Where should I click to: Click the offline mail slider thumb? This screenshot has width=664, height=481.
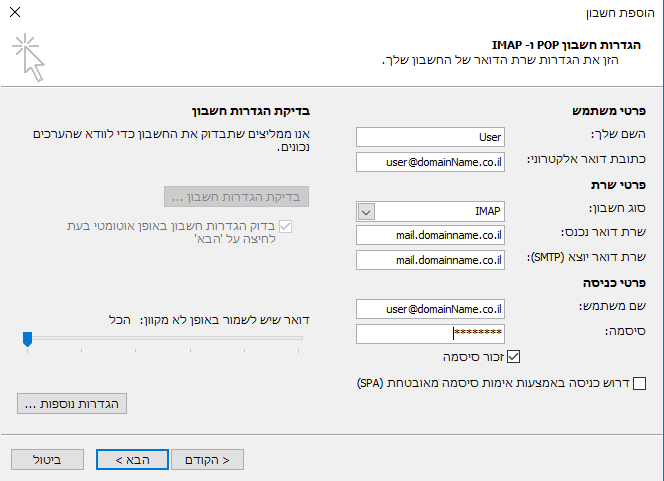click(x=28, y=339)
